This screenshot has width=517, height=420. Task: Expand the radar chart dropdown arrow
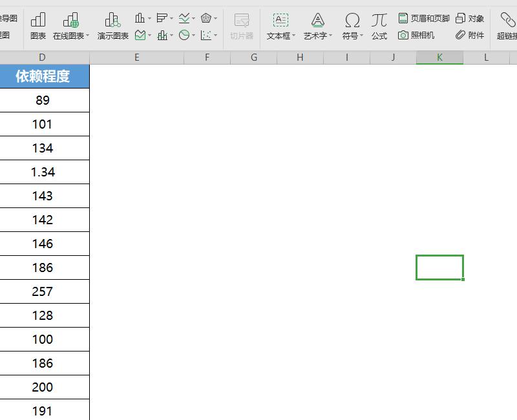point(216,18)
